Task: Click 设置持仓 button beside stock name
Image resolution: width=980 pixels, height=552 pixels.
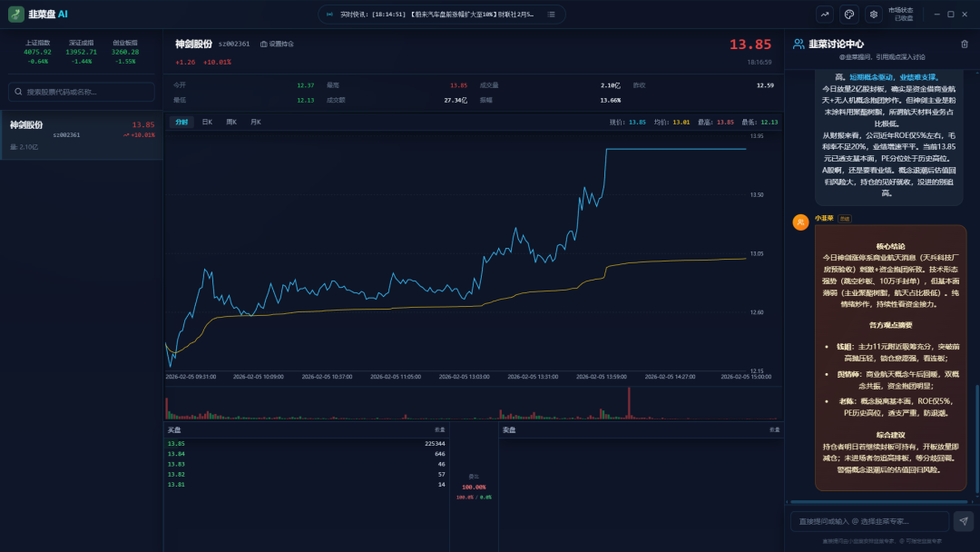Action: [x=278, y=44]
